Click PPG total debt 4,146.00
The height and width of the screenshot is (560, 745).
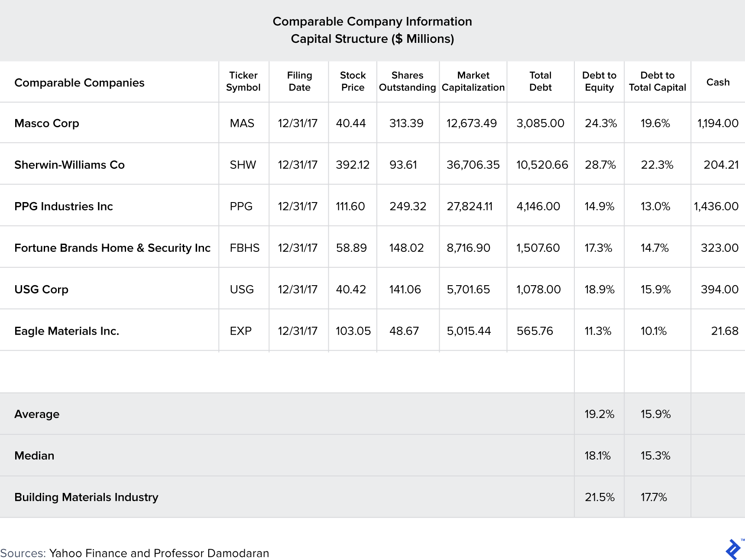pyautogui.click(x=538, y=206)
